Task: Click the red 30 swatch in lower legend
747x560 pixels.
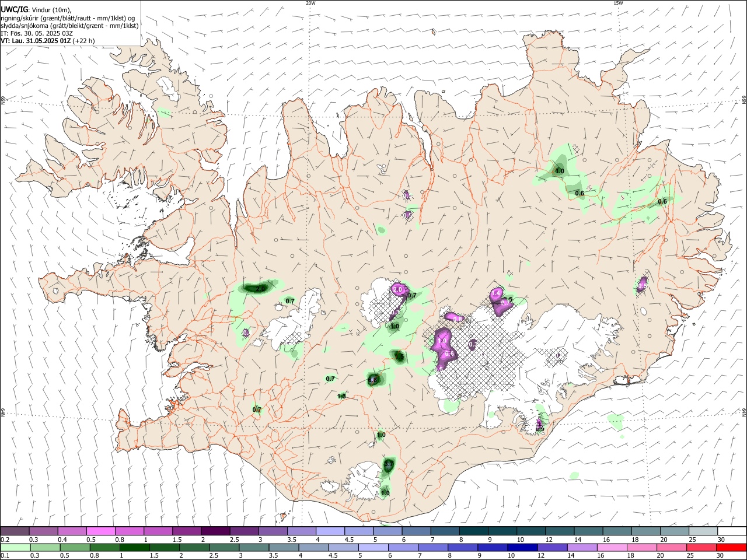Action: click(732, 548)
